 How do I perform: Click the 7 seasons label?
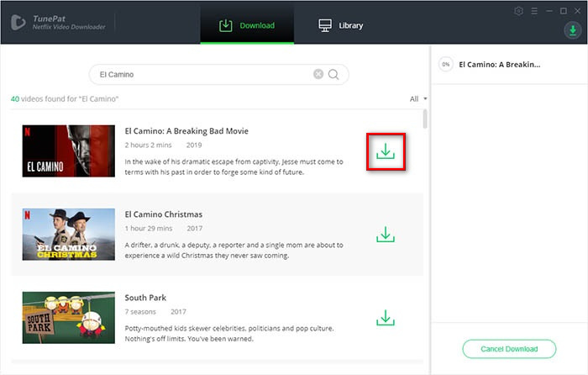pyautogui.click(x=140, y=312)
